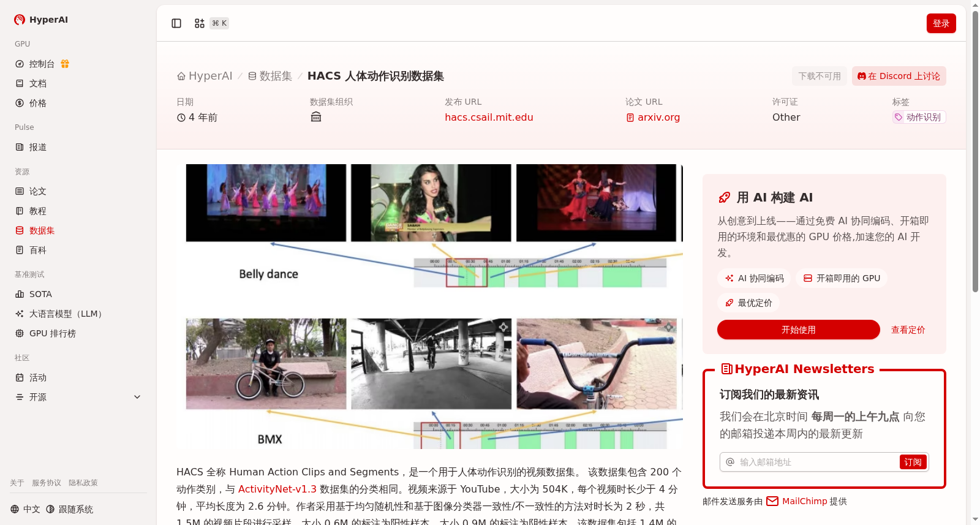Focus the 输入邮箱地址 email field
Viewport: 980px width, 525px height.
coord(818,462)
